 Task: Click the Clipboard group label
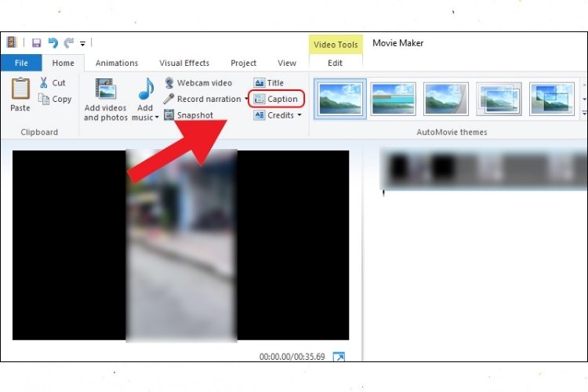point(39,132)
